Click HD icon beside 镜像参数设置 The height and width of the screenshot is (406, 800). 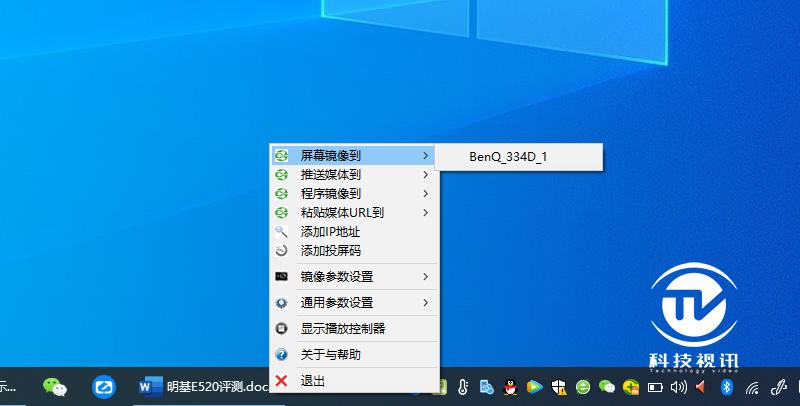click(x=282, y=276)
